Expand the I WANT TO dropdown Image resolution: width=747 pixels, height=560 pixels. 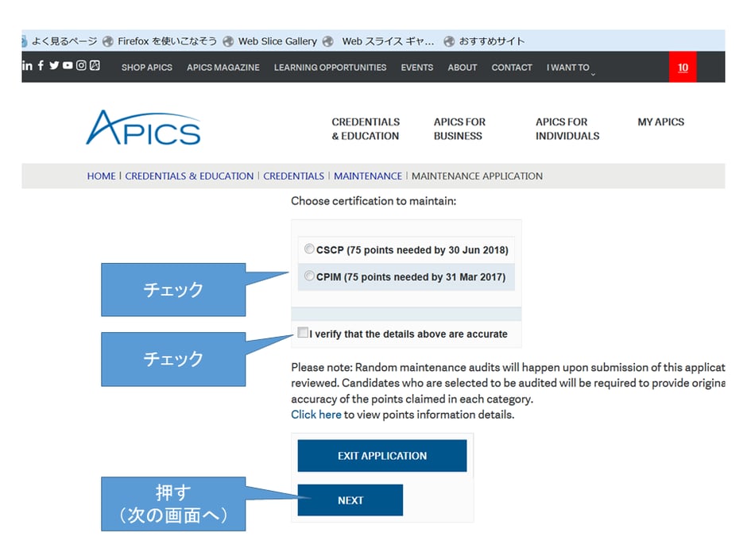[x=571, y=68]
